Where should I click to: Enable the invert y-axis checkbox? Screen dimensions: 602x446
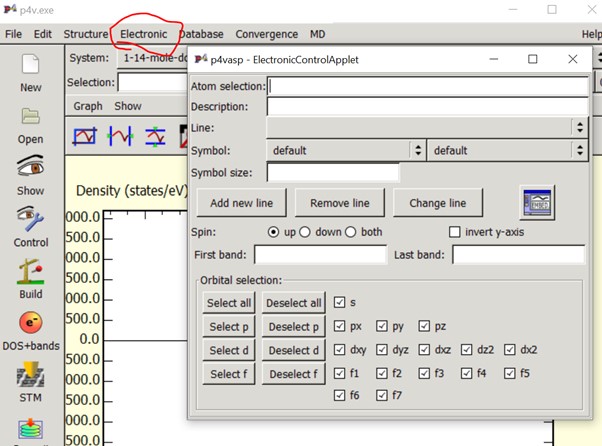click(455, 232)
